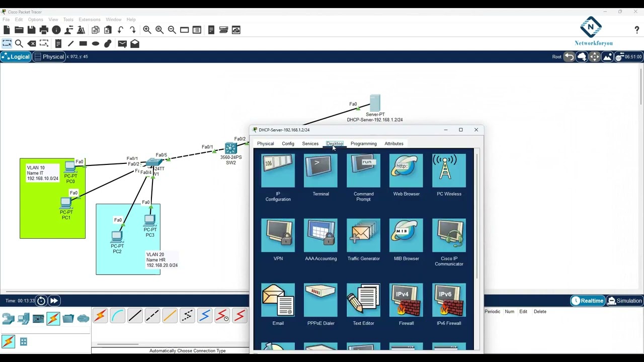Open the File menu

point(6,20)
